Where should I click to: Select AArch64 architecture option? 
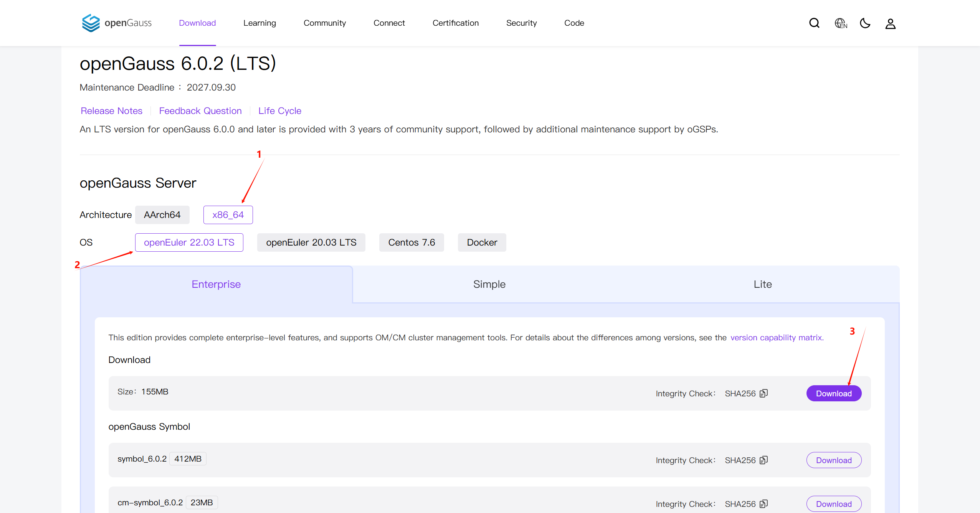(x=162, y=215)
